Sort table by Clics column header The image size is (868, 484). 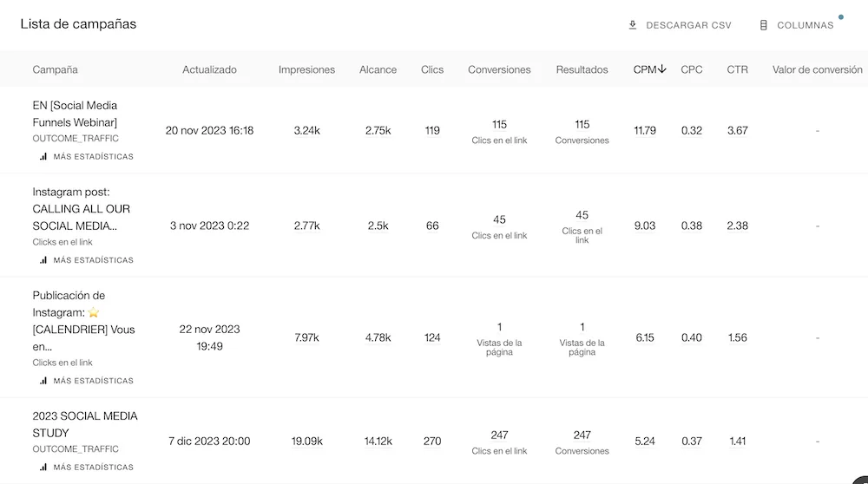click(431, 69)
